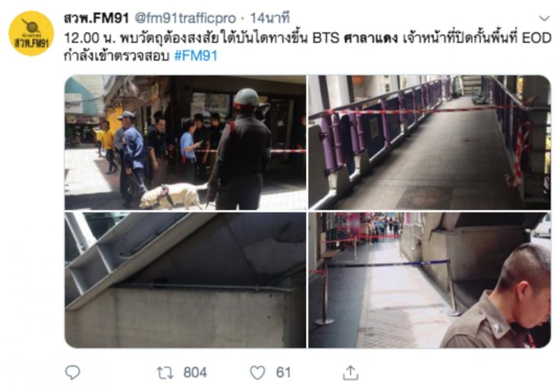
Task: Open the สวพ.FM91 yellow profile avatar
Action: [x=31, y=33]
